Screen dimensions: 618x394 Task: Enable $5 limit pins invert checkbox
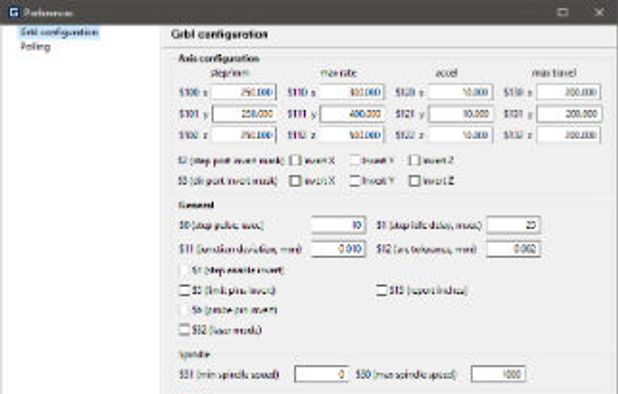point(184,290)
